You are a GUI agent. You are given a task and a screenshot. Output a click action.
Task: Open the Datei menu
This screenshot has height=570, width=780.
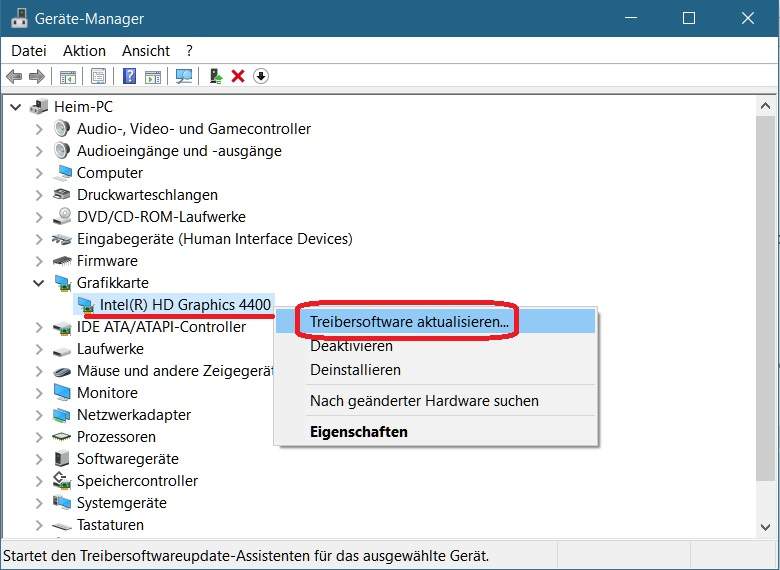pos(29,51)
